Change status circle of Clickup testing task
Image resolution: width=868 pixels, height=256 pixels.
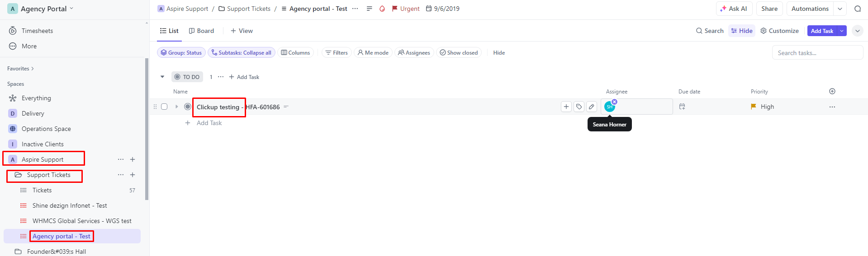click(188, 107)
